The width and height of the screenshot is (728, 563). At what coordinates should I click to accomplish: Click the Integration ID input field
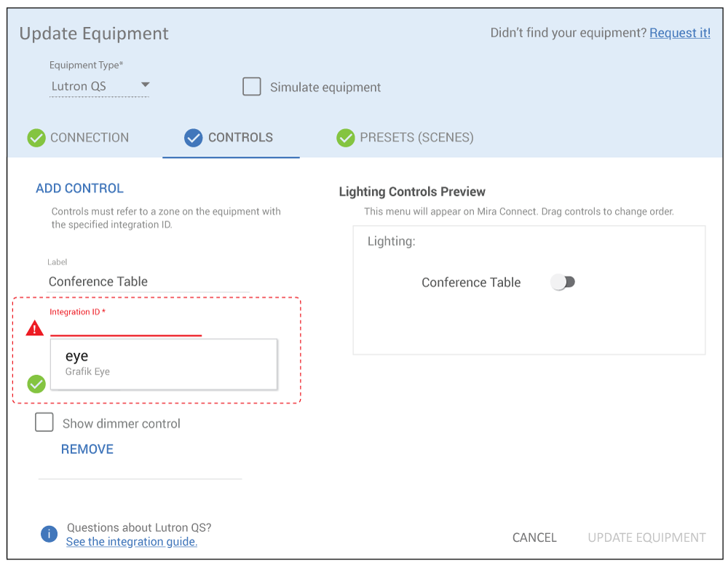click(x=126, y=327)
